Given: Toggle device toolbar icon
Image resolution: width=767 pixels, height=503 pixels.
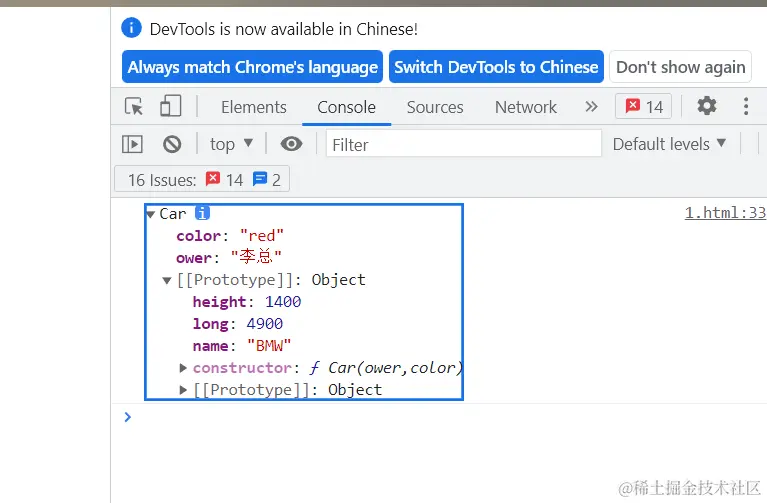Looking at the screenshot, I should point(170,106).
